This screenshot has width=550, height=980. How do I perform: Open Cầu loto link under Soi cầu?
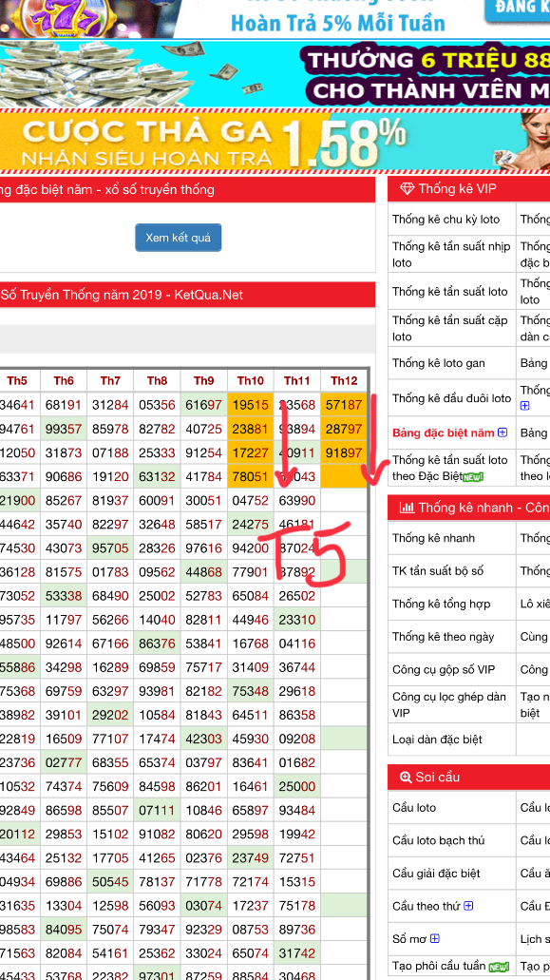point(414,808)
